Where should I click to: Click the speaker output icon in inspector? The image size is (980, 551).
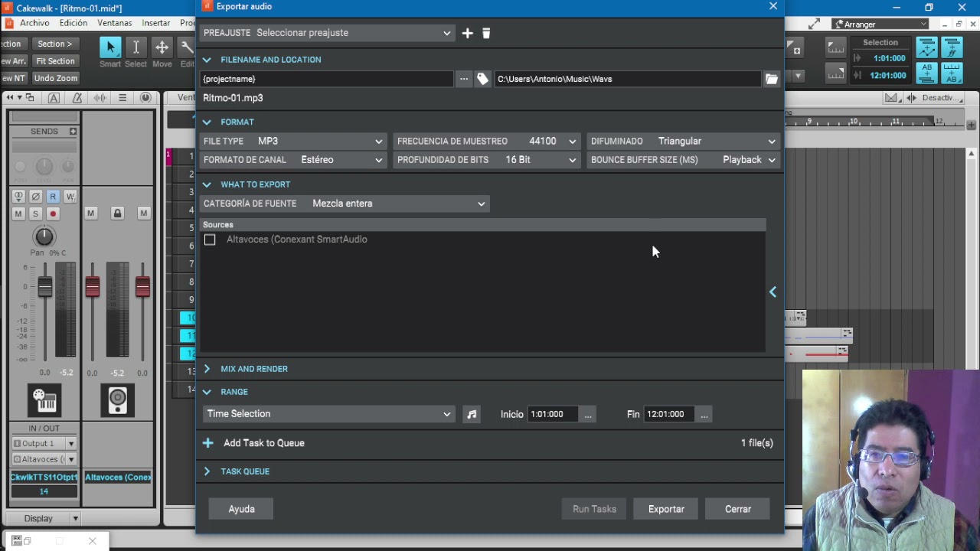pyautogui.click(x=117, y=400)
